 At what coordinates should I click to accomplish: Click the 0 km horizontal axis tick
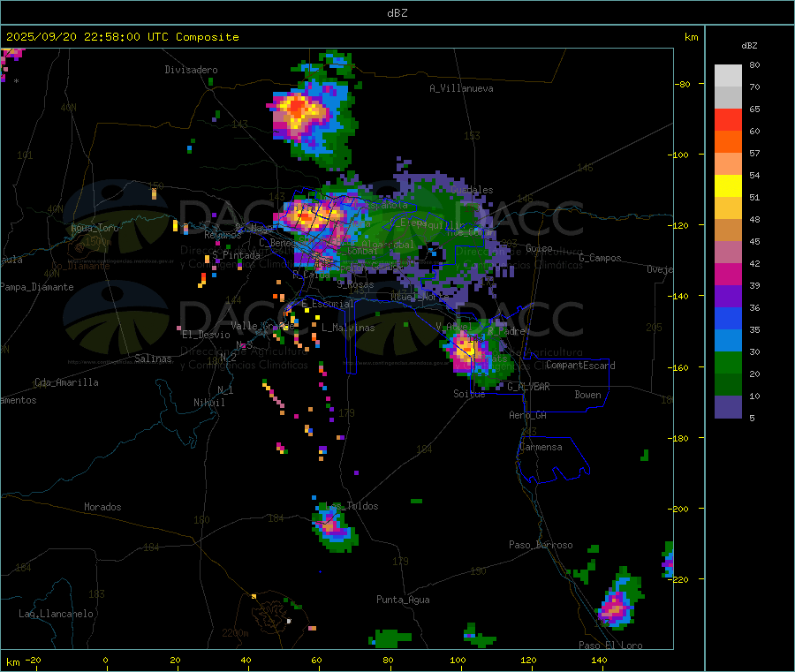click(x=105, y=661)
